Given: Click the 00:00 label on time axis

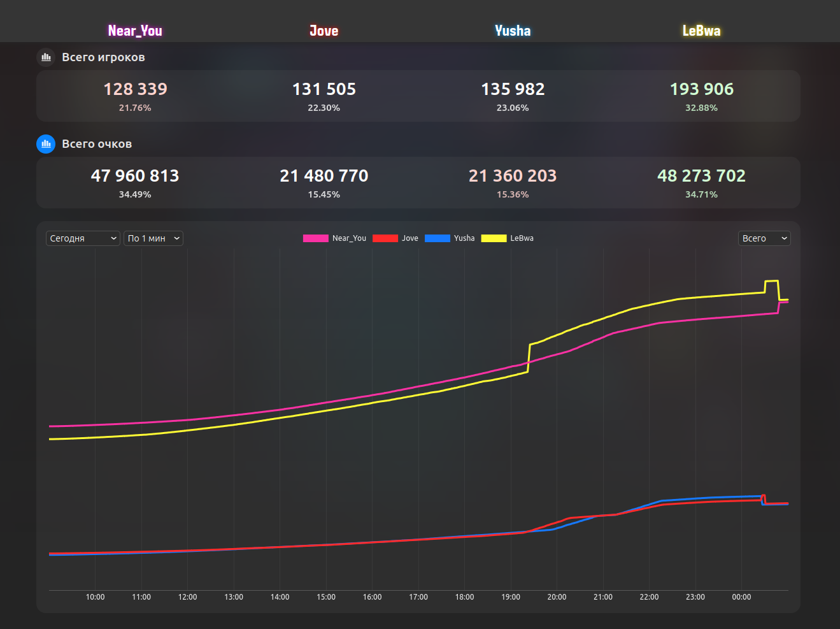Looking at the screenshot, I should coord(741,597).
